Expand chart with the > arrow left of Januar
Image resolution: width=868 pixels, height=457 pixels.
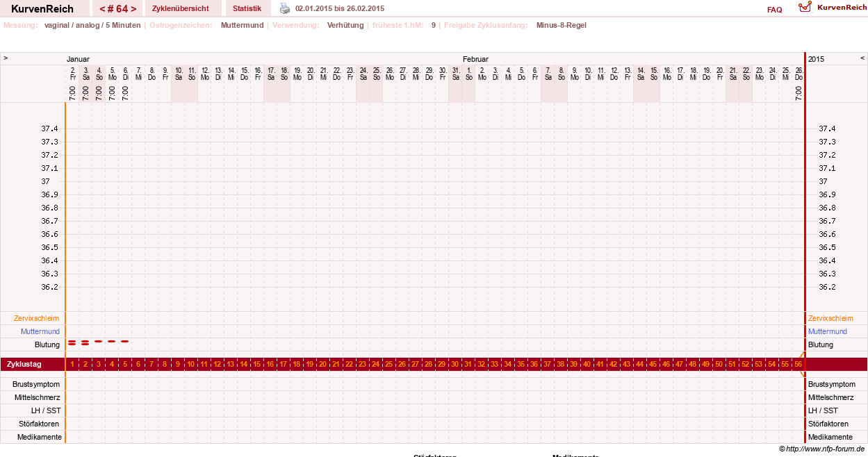(x=6, y=58)
